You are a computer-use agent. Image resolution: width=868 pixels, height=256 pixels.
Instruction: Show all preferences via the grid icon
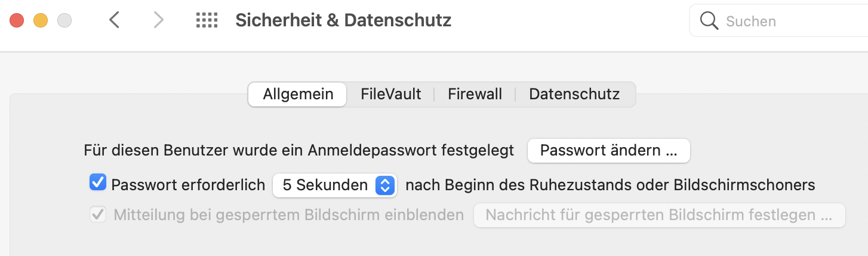click(207, 21)
